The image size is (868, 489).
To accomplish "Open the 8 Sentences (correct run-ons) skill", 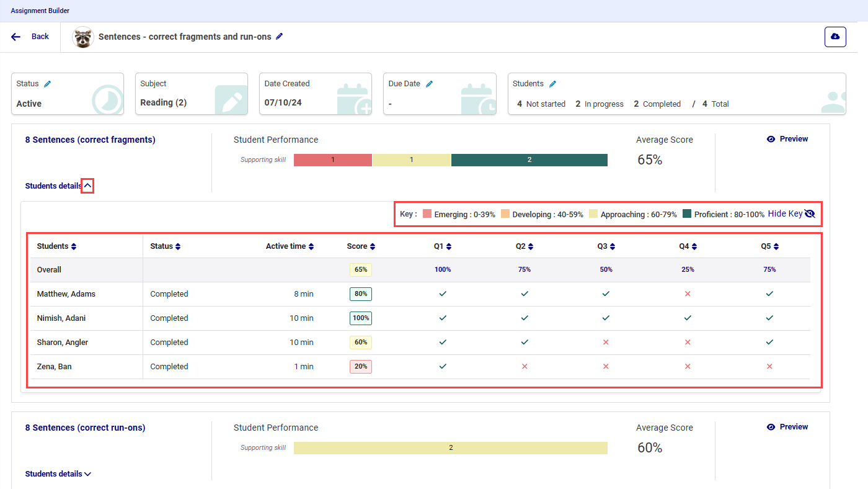I will click(85, 428).
